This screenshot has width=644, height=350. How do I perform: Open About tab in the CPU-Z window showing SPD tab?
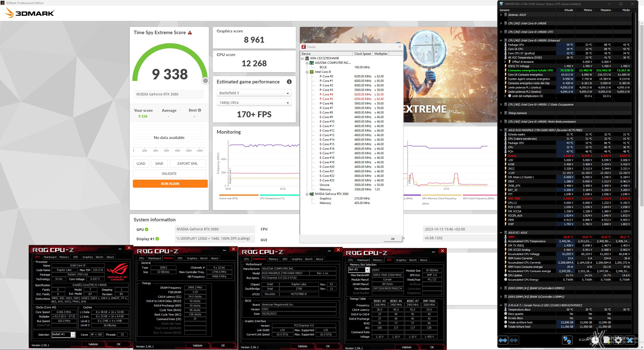tap(423, 260)
